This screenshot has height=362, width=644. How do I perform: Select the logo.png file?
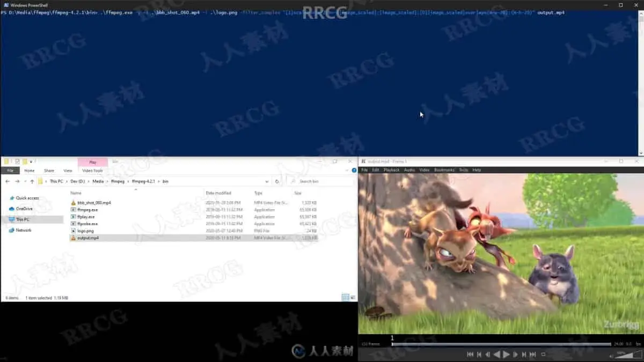tap(194, 231)
